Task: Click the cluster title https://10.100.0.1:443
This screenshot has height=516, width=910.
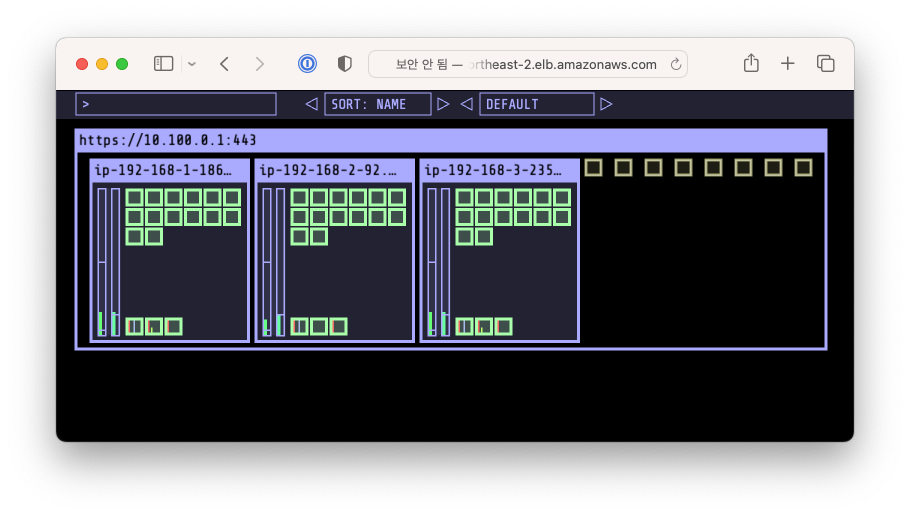Action: [168, 140]
